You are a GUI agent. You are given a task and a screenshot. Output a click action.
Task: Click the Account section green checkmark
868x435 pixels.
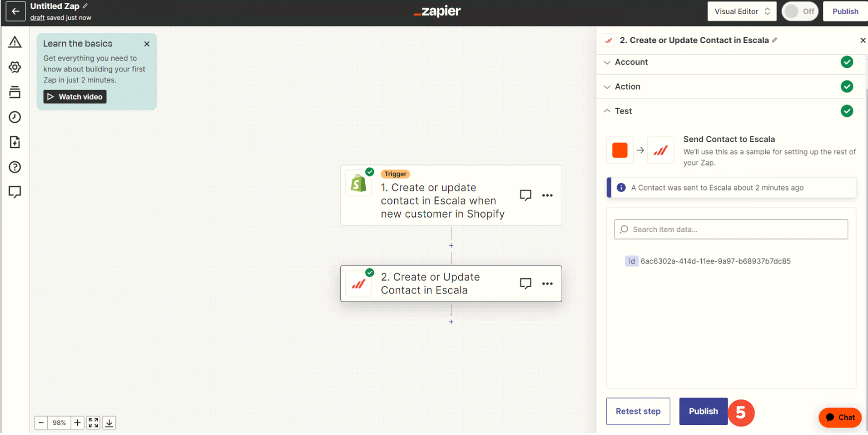(847, 62)
